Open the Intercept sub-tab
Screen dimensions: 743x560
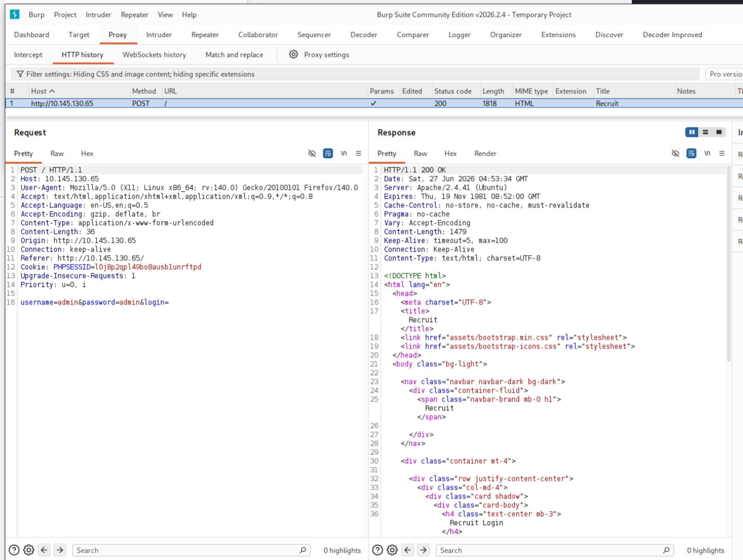tap(28, 54)
